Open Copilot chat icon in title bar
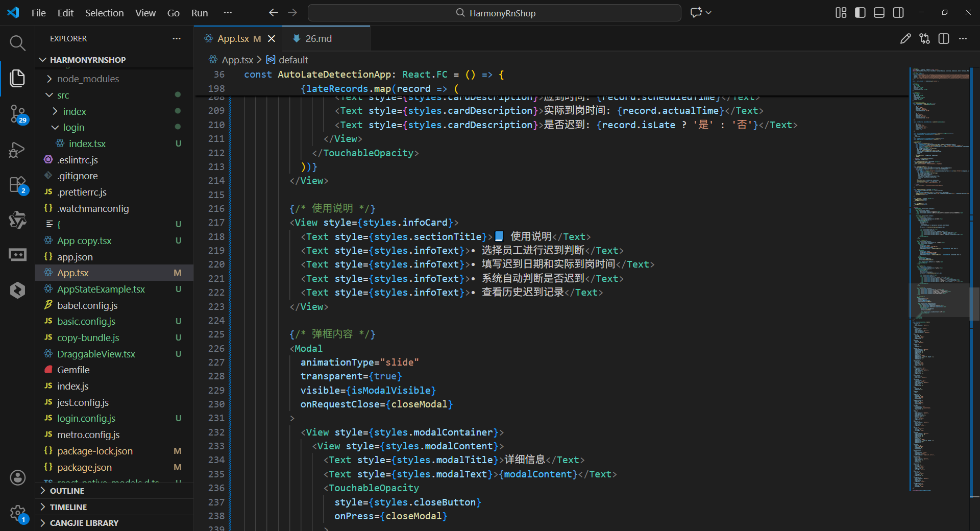Viewport: 980px width, 531px height. (696, 13)
